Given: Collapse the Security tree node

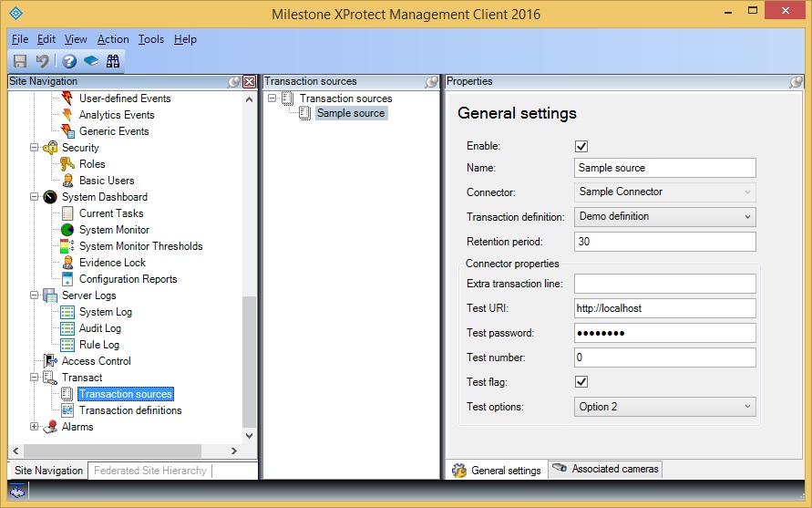Looking at the screenshot, I should click(35, 148).
